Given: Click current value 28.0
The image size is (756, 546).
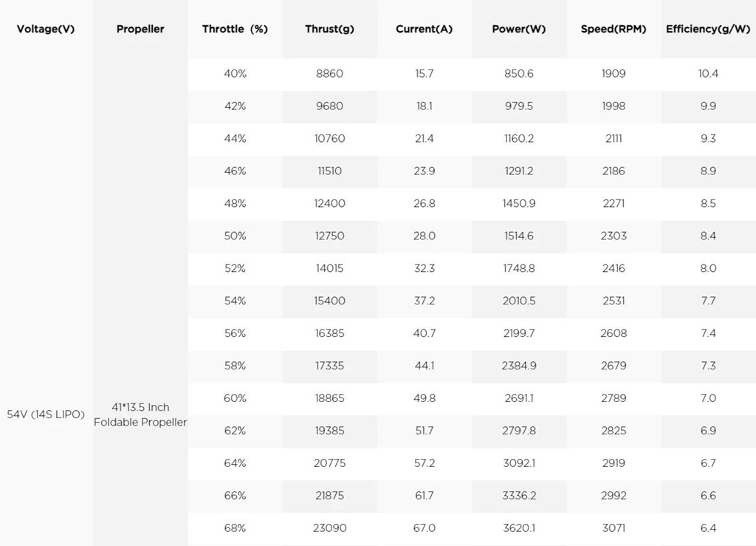Looking at the screenshot, I should coord(425,236).
